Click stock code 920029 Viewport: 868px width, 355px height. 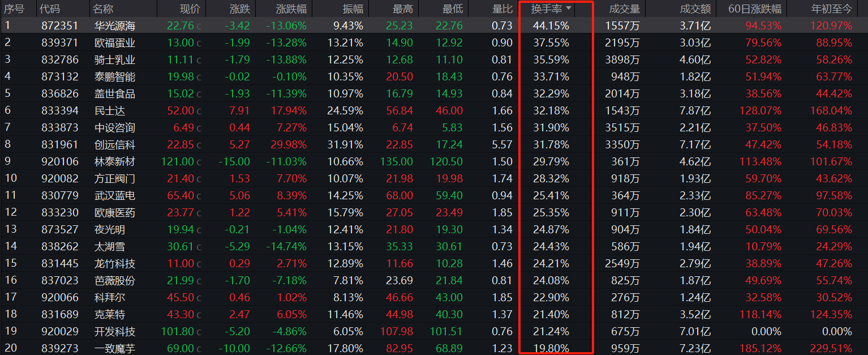(60, 331)
